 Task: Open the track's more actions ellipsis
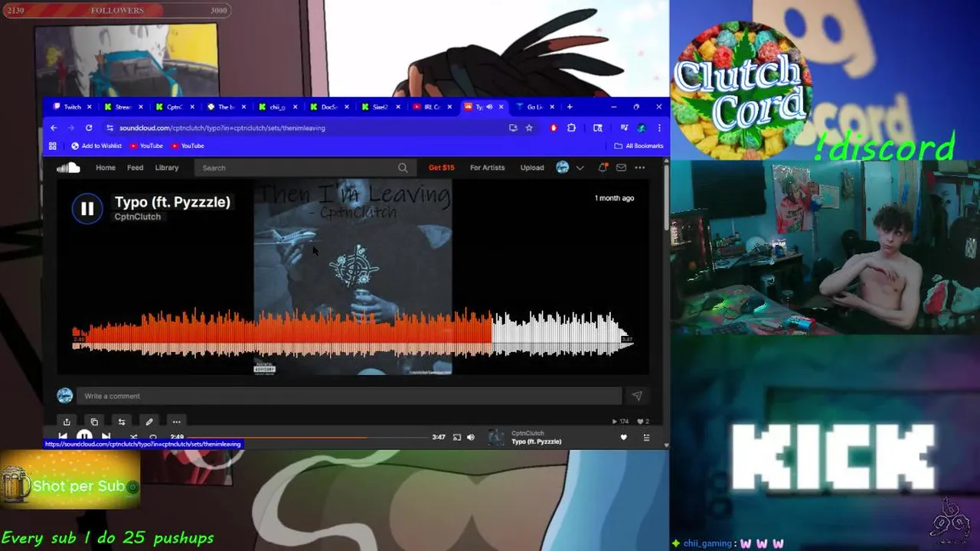coord(177,422)
